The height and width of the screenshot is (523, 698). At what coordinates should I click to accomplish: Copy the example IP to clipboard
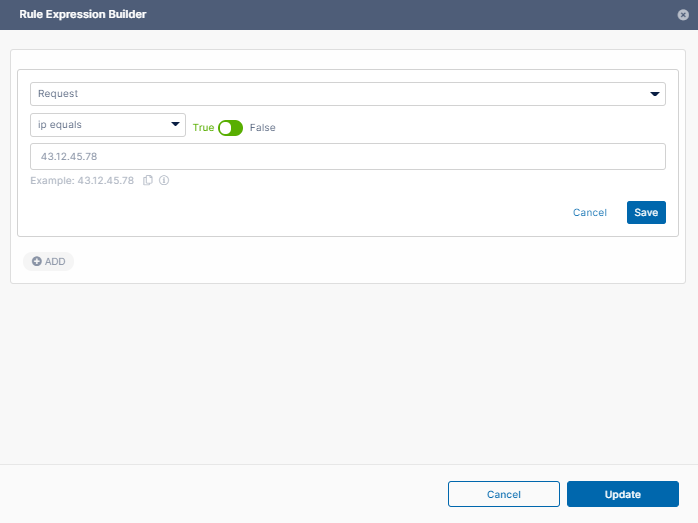point(148,181)
